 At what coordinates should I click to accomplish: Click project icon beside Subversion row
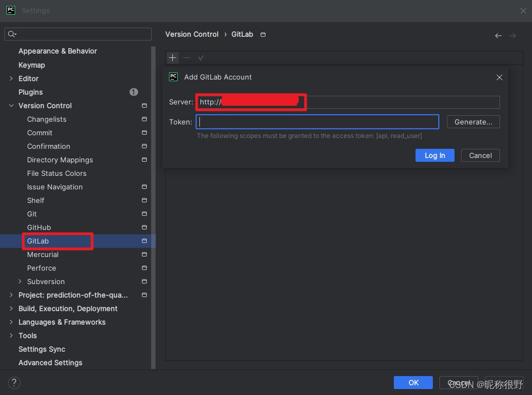(144, 281)
